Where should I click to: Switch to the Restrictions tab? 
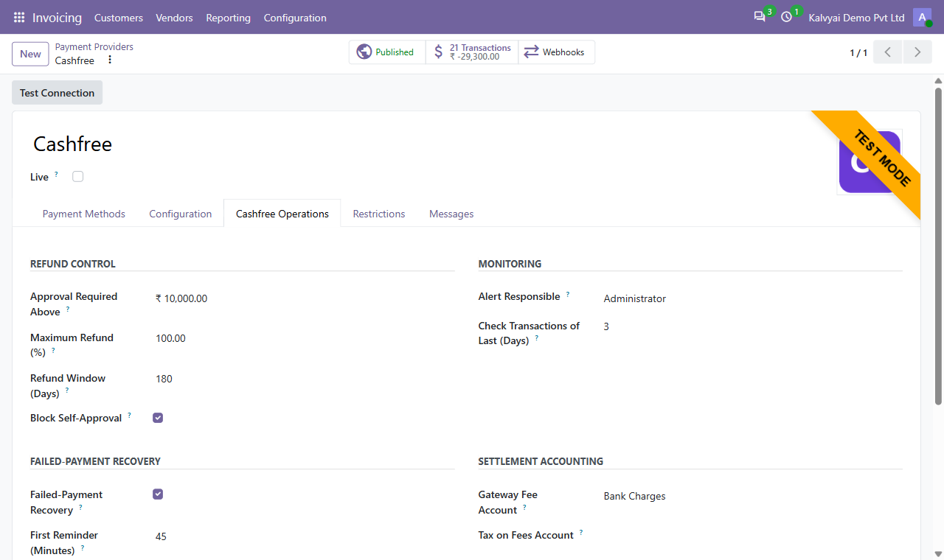(x=379, y=214)
